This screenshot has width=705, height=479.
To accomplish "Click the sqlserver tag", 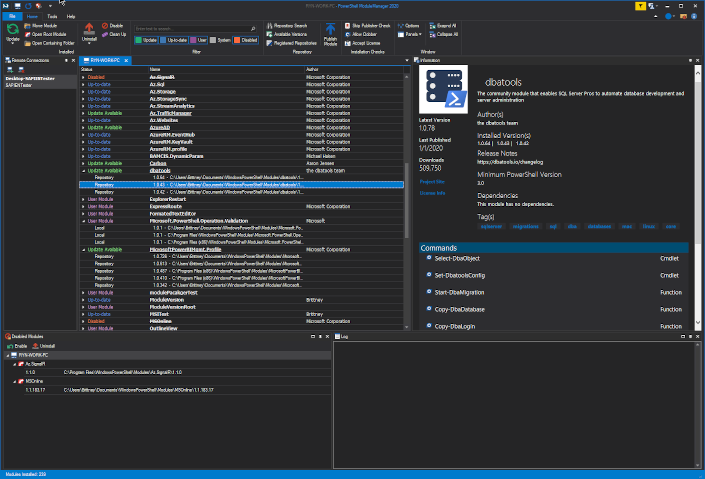I will [x=491, y=227].
